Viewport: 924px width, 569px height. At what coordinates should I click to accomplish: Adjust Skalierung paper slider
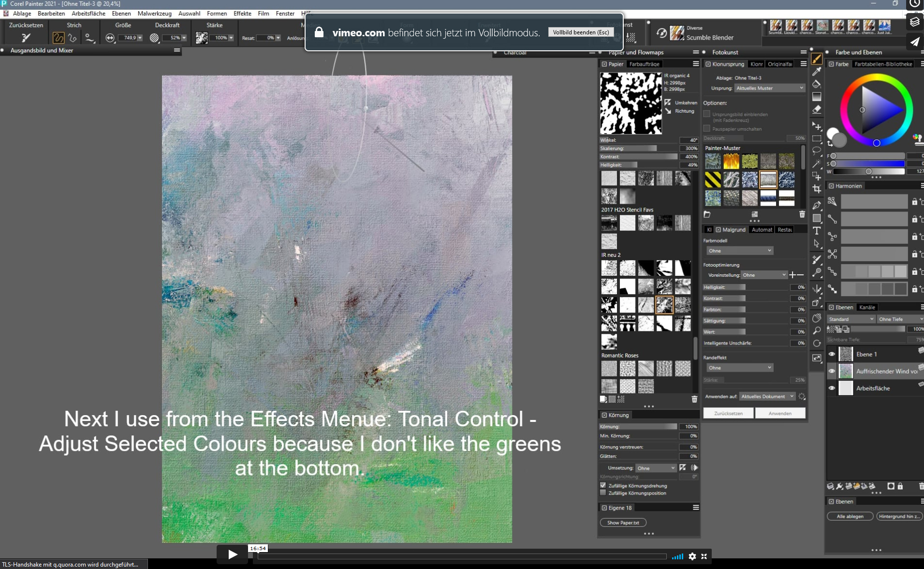[638, 148]
